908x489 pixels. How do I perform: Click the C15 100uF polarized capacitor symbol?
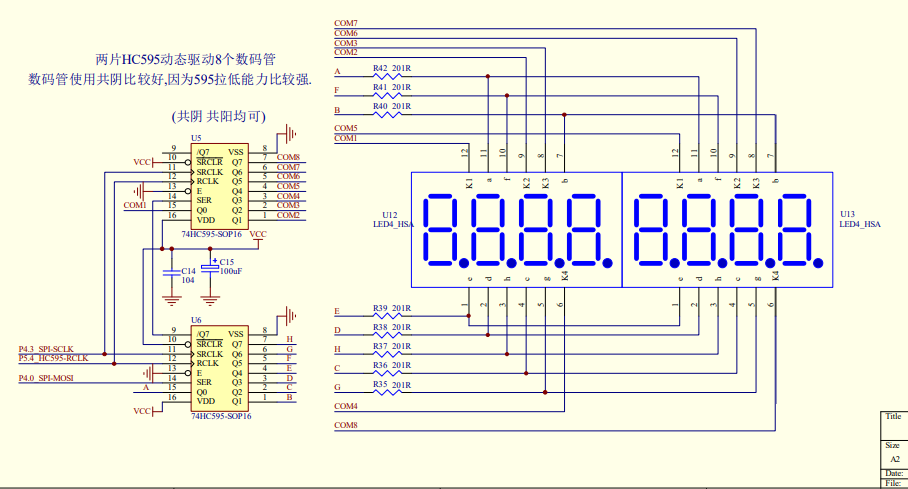[x=210, y=268]
